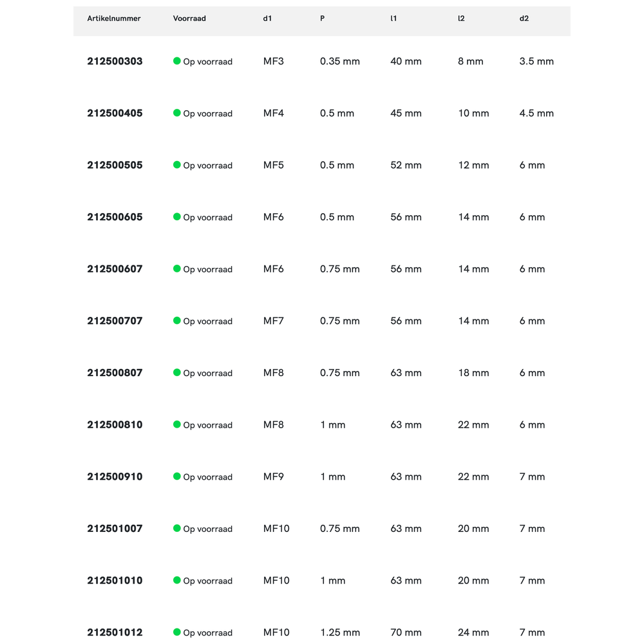Viewport: 644px width, 644px height.
Task: Click the Voorraad column header
Action: pyautogui.click(x=189, y=19)
